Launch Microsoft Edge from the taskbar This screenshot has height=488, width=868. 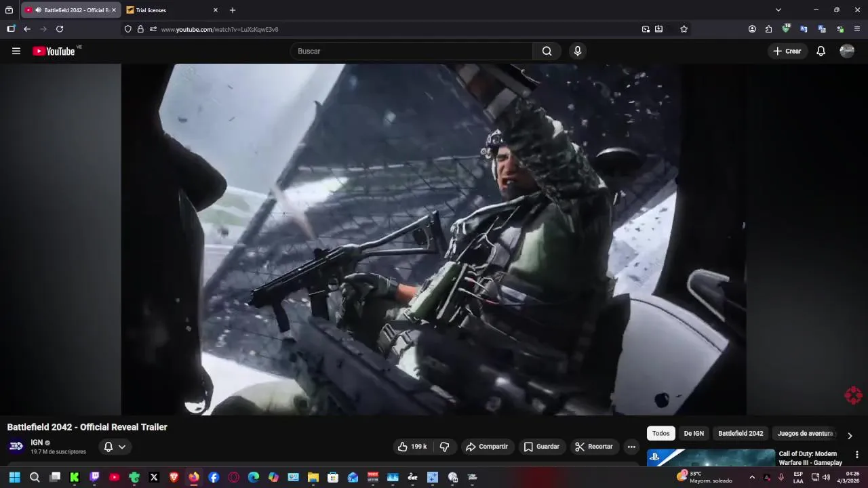pyautogui.click(x=254, y=477)
